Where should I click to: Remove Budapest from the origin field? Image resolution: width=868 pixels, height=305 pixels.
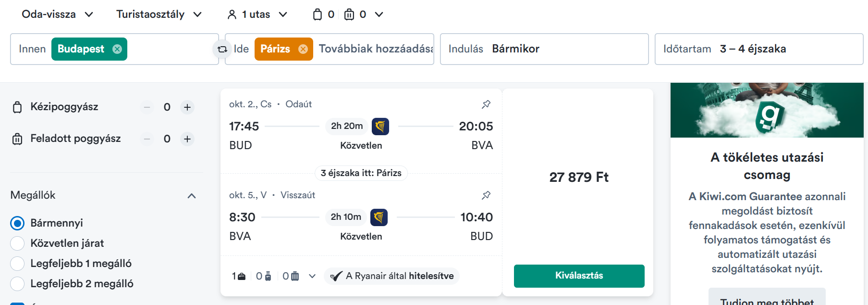tap(117, 49)
